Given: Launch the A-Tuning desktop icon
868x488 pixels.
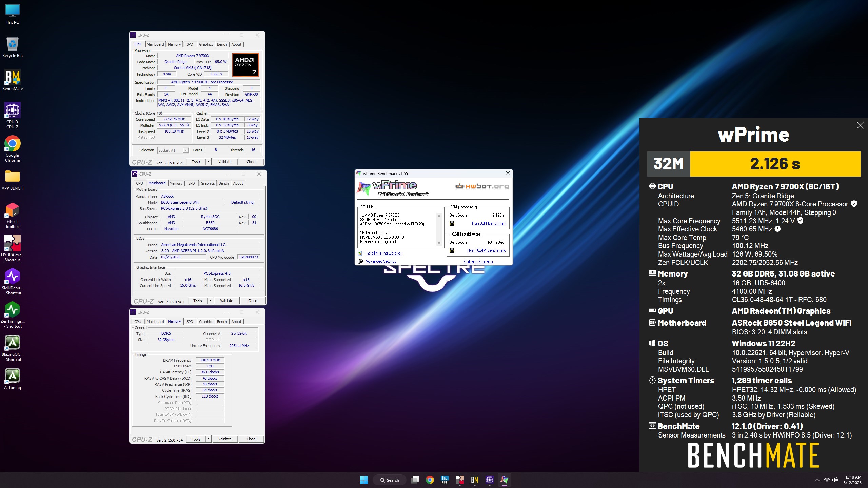Looking at the screenshot, I should coord(13,379).
